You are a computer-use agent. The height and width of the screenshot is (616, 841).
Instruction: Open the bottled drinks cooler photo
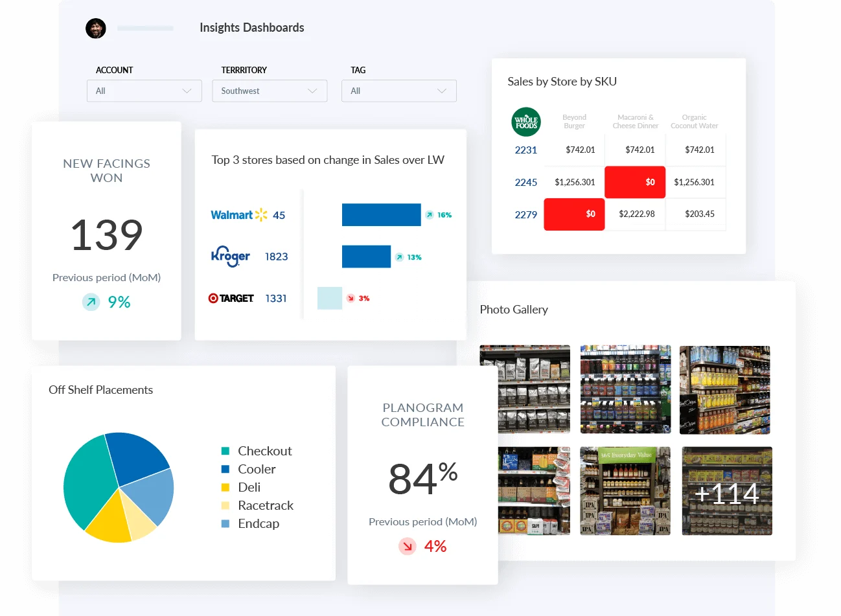625,389
